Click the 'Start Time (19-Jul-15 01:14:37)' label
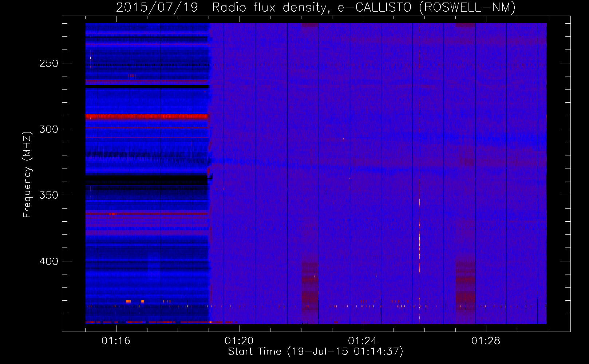Screen dimensions: 589x364 tap(316, 352)
